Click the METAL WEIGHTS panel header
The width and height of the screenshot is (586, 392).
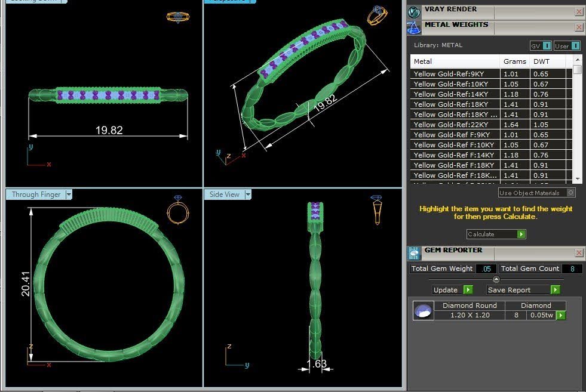click(x=456, y=24)
